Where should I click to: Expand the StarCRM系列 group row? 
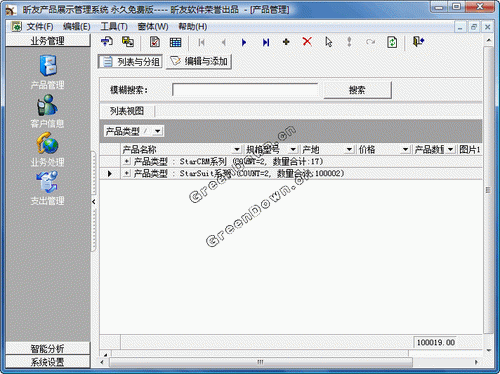127,162
